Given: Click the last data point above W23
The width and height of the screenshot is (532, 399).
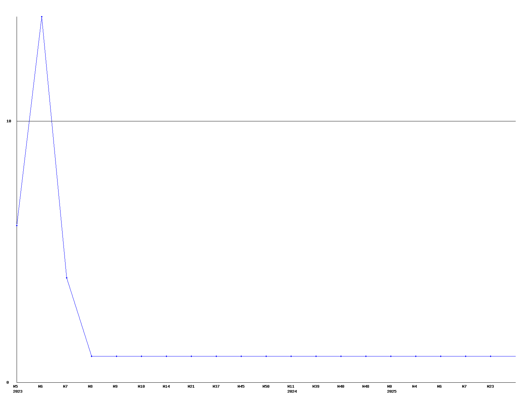Looking at the screenshot, I should (x=490, y=356).
